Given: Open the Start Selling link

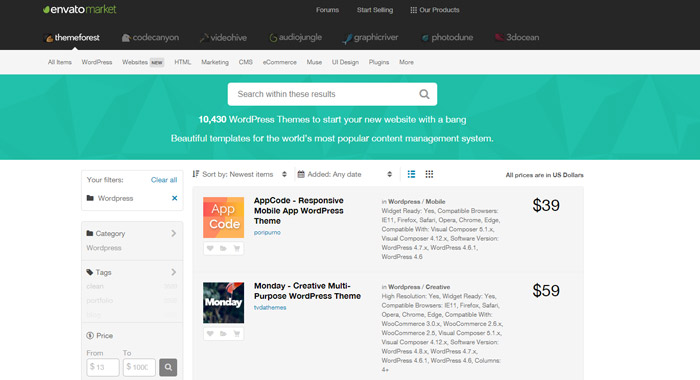Looking at the screenshot, I should 375,10.
